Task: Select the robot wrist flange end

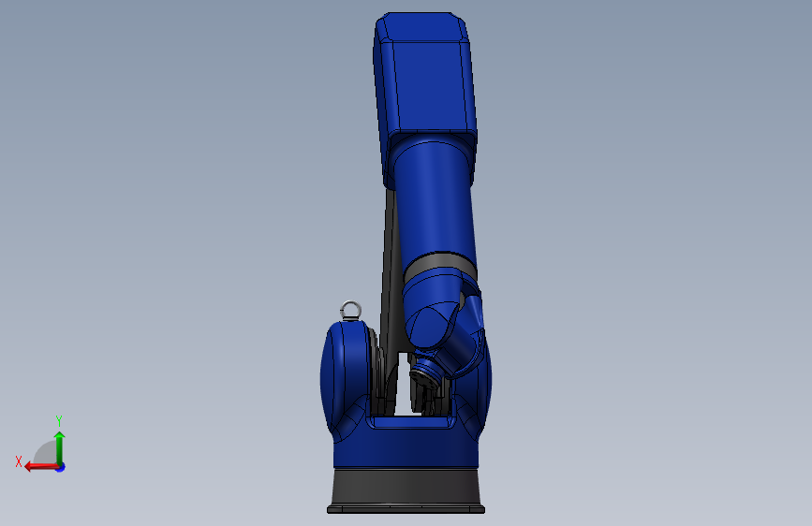Action: [424, 378]
